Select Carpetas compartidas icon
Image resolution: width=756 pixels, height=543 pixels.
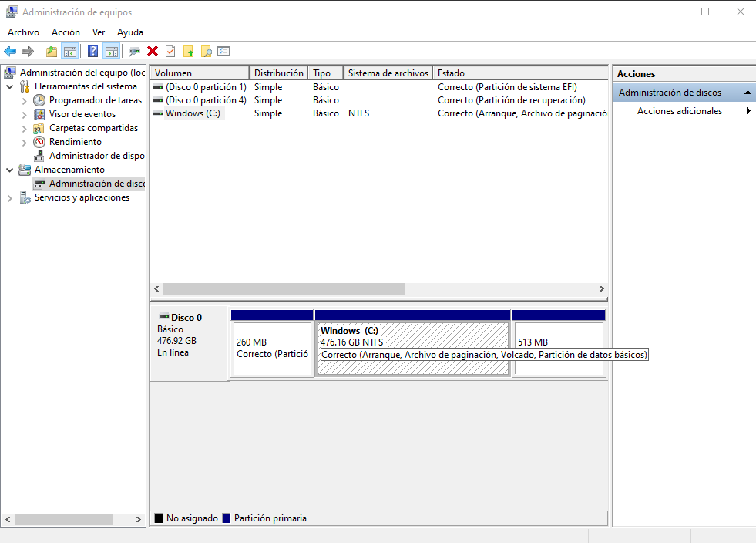click(x=39, y=128)
